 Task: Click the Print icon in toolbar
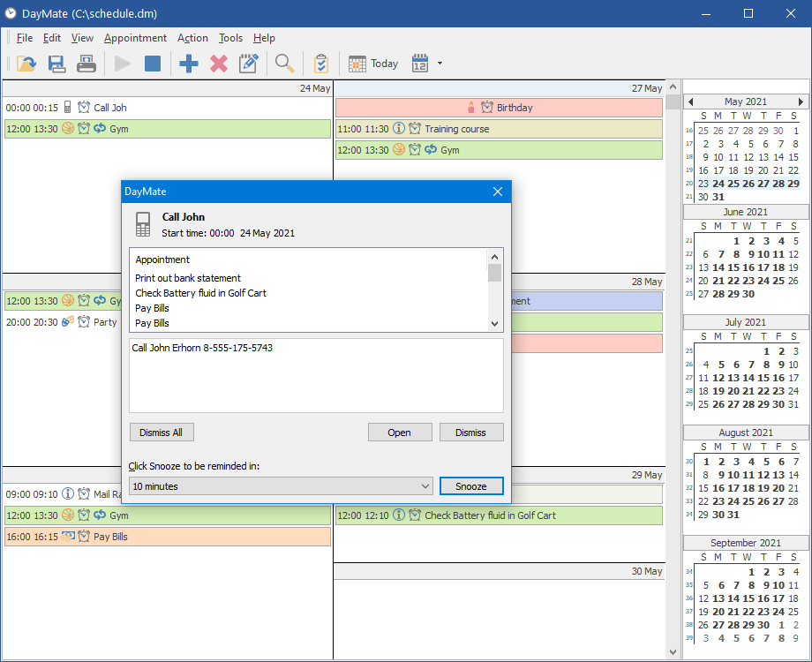point(86,64)
